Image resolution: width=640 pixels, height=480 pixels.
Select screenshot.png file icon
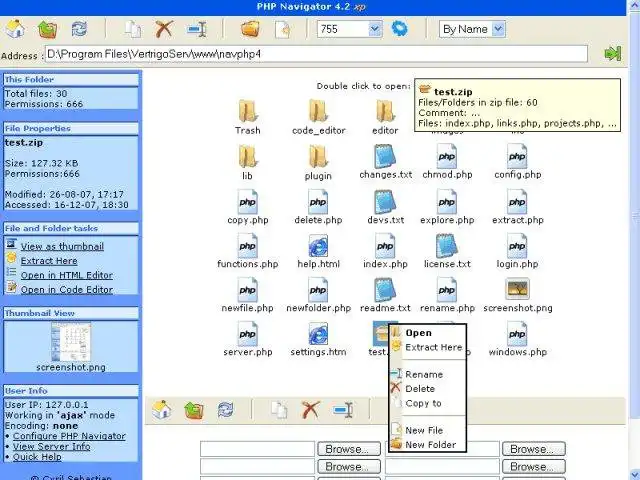pos(517,289)
